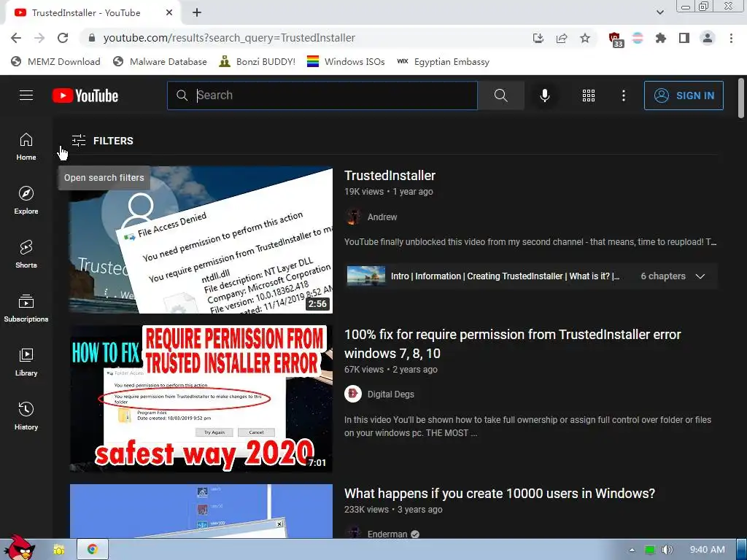
Task: Reload the page with the refresh icon
Action: pyautogui.click(x=63, y=38)
